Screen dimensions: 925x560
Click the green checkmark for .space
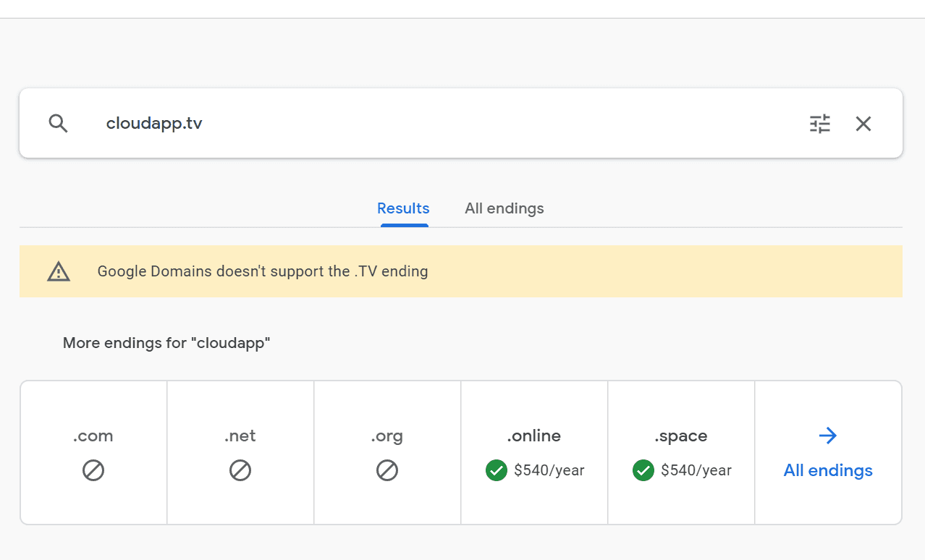pyautogui.click(x=643, y=470)
